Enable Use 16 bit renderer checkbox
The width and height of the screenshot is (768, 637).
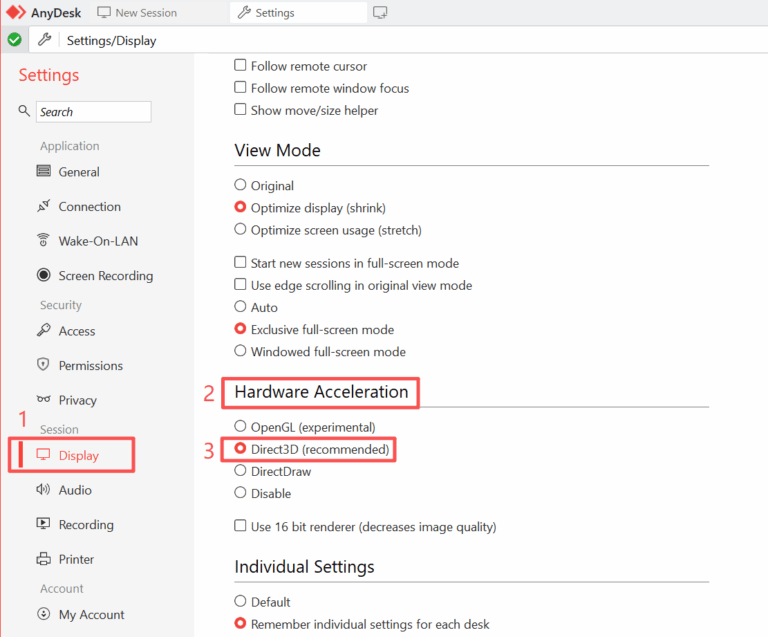(x=240, y=525)
